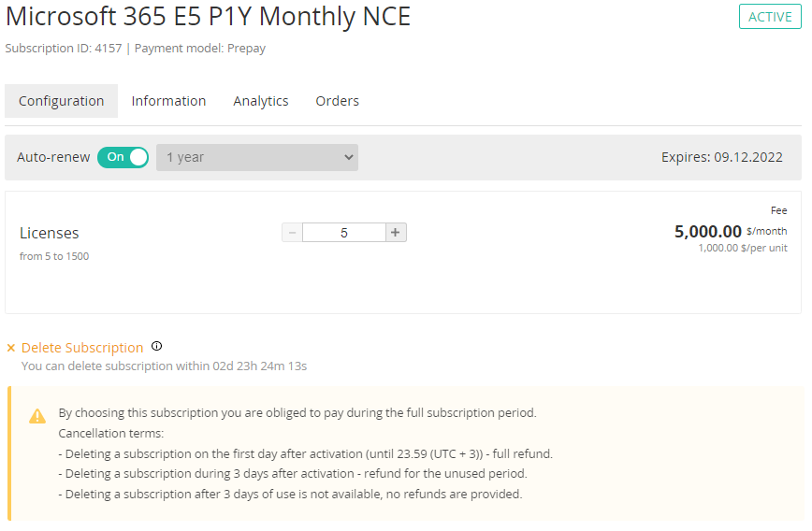Screen dimensions: 812x531
Task: Click the yellow warning triangle icon
Action: tap(37, 416)
